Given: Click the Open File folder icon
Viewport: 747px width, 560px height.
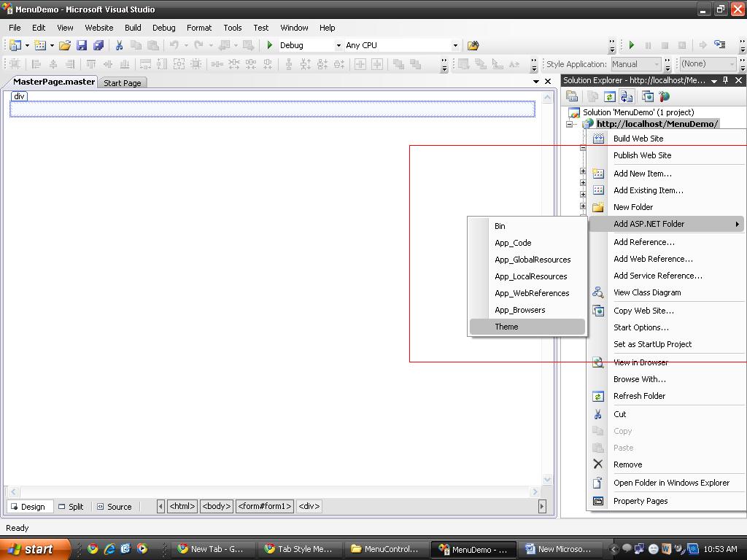Looking at the screenshot, I should pos(65,45).
